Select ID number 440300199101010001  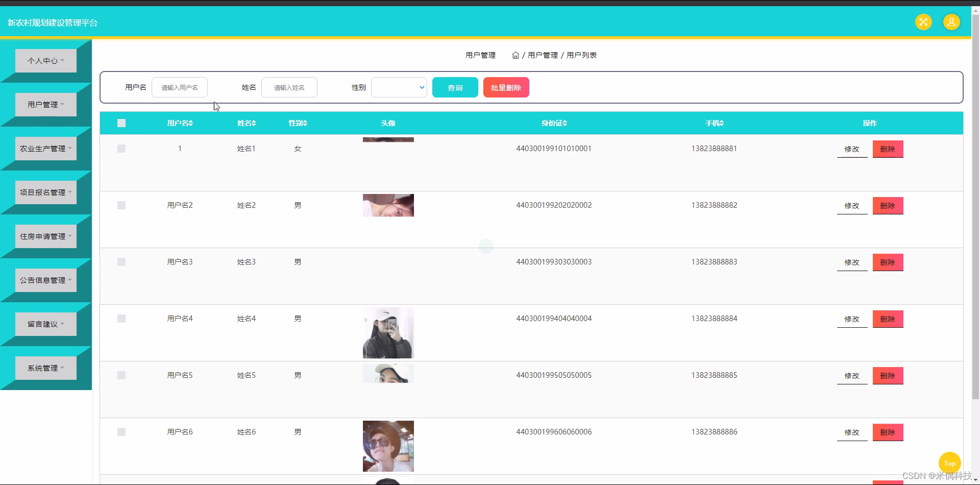(554, 149)
